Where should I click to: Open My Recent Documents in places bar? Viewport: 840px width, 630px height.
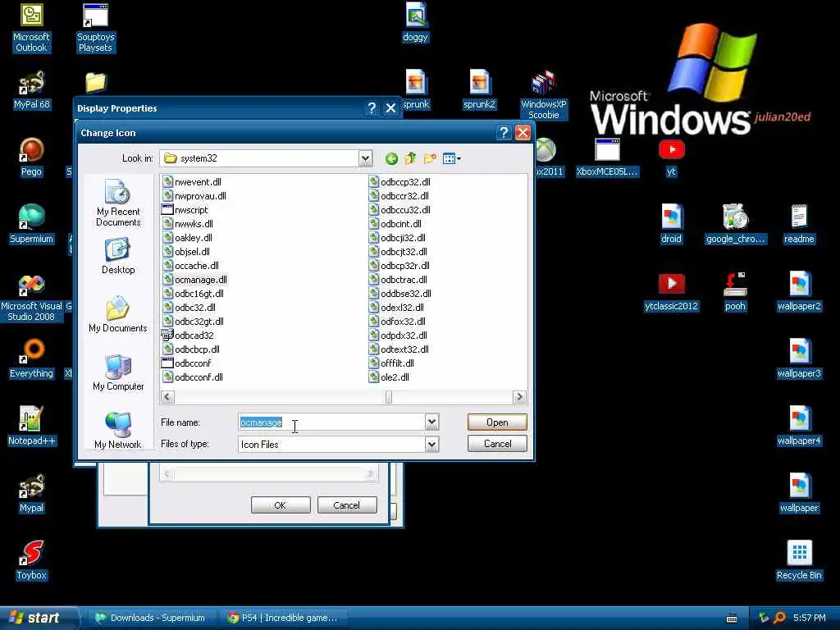[x=118, y=204]
